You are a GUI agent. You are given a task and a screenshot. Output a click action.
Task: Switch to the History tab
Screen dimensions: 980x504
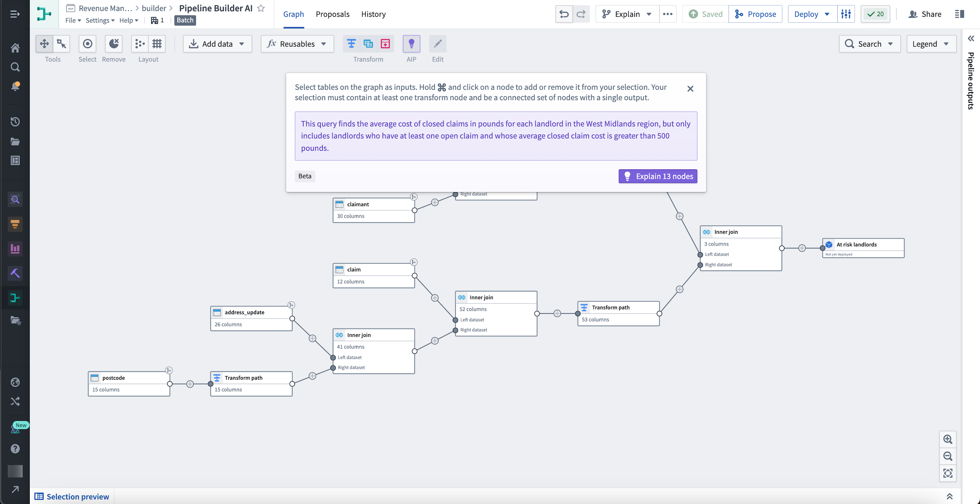click(374, 14)
